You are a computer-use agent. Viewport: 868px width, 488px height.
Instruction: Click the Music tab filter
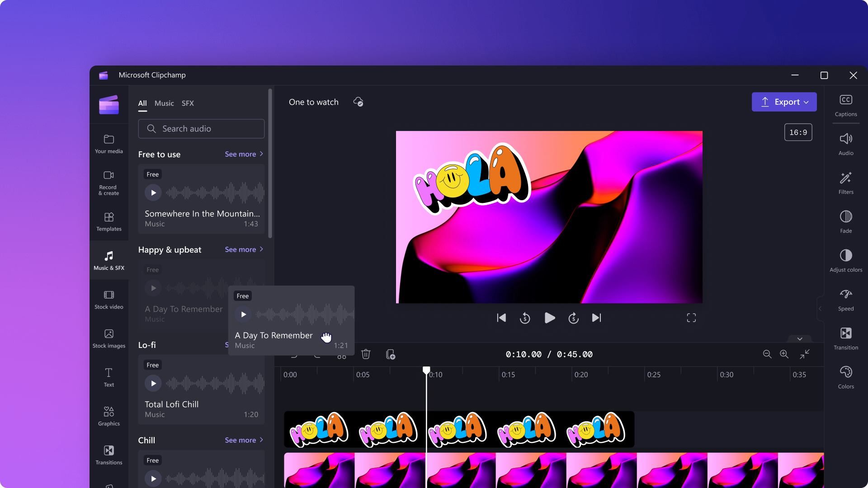[164, 103]
